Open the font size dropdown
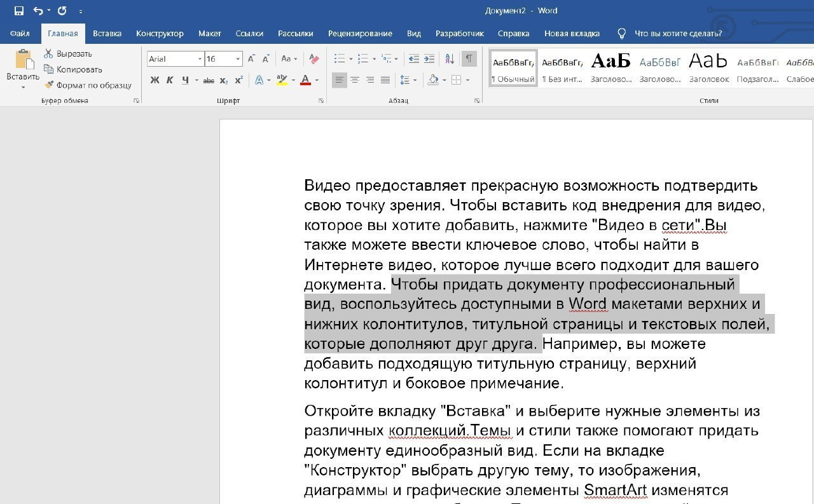Screen dimensions: 814x504 pos(238,59)
